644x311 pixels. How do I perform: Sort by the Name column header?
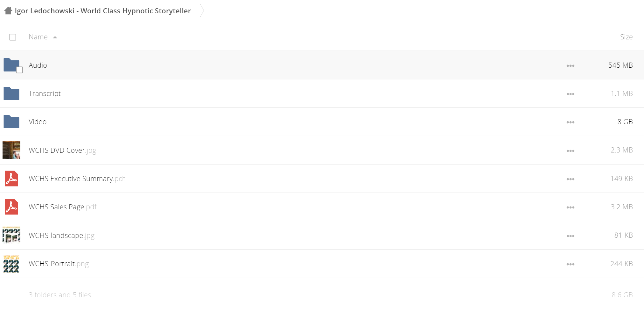pos(38,37)
